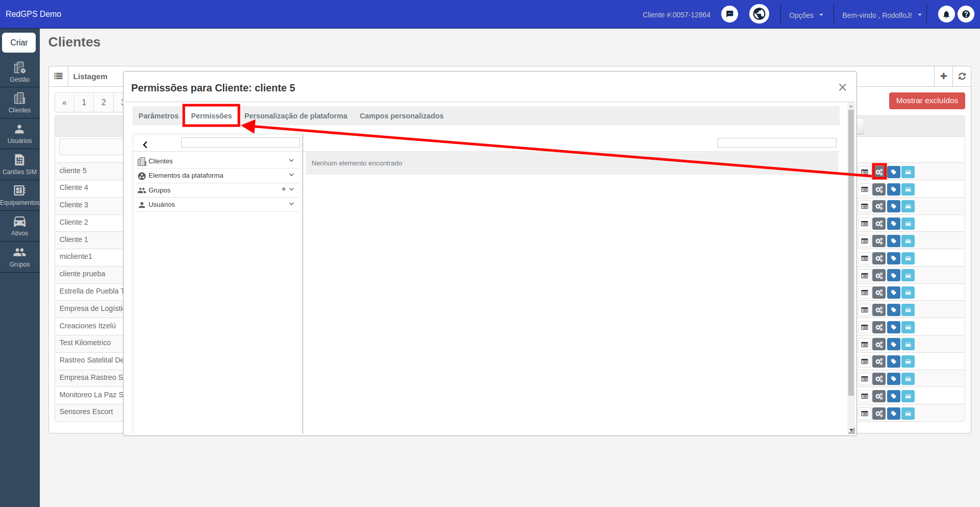The width and height of the screenshot is (980, 507).
Task: Open the Gestão sidebar section
Action: 19,72
